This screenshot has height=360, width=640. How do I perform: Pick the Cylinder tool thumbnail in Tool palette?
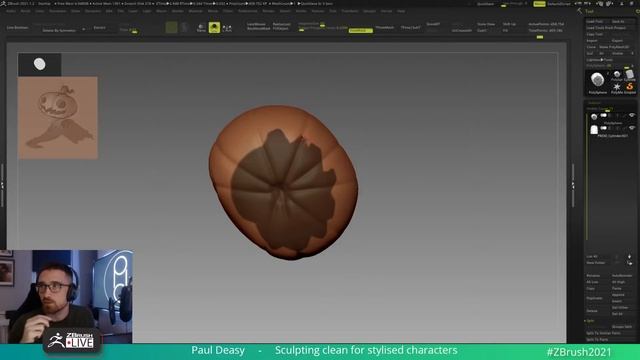[630, 74]
